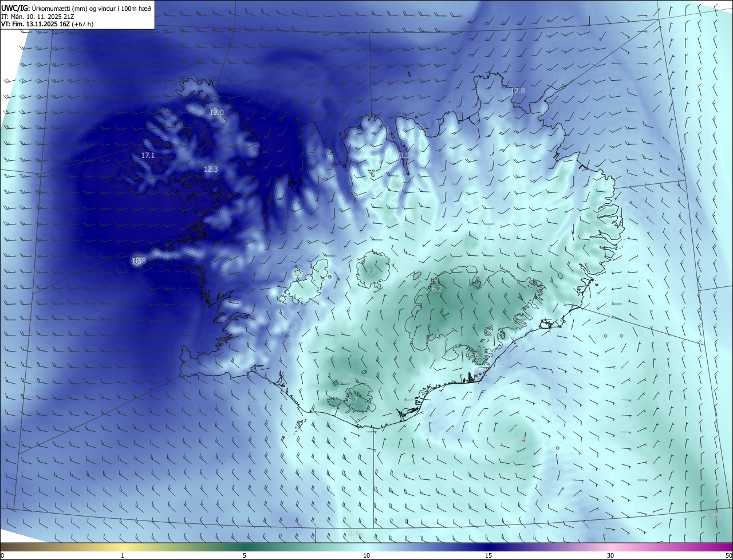Click the 12.3 value label on the map

click(x=211, y=169)
